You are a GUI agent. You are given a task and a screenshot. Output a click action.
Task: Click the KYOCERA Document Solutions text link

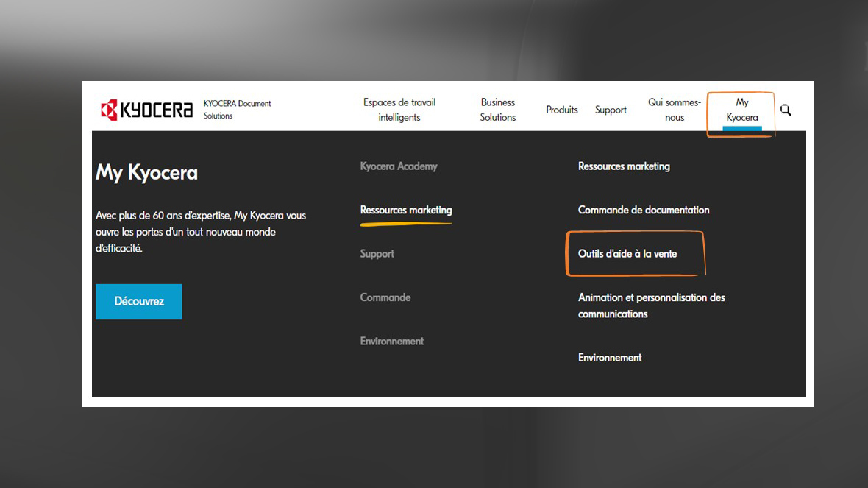click(x=237, y=110)
